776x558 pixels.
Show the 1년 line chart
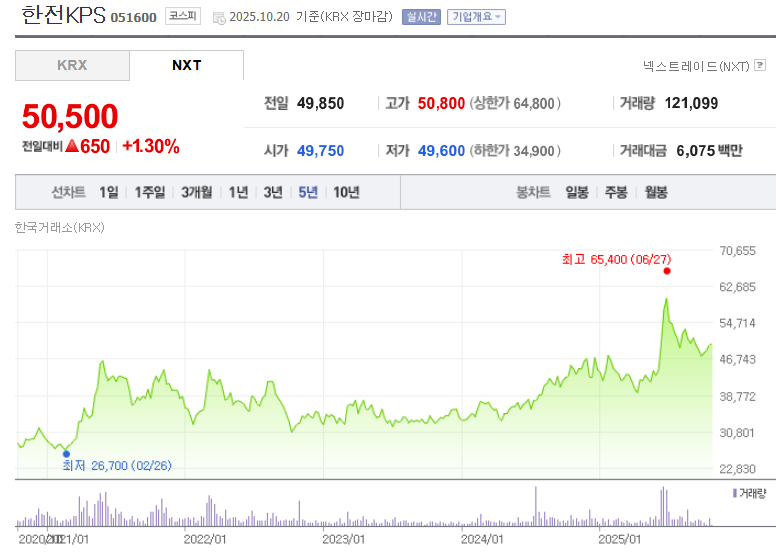[238, 192]
